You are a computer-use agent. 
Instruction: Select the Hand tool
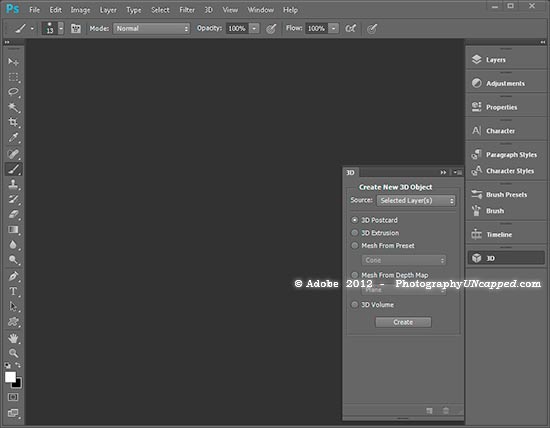(x=13, y=338)
